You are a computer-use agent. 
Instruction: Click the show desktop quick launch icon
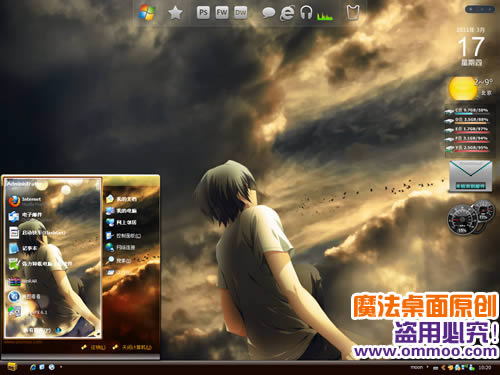(42, 367)
